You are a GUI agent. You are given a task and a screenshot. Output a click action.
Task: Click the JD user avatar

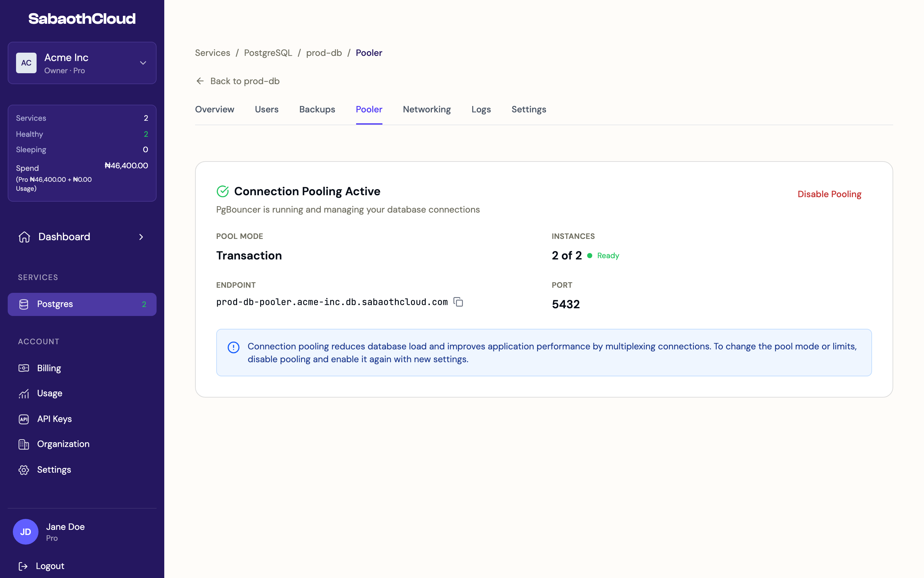pos(26,532)
